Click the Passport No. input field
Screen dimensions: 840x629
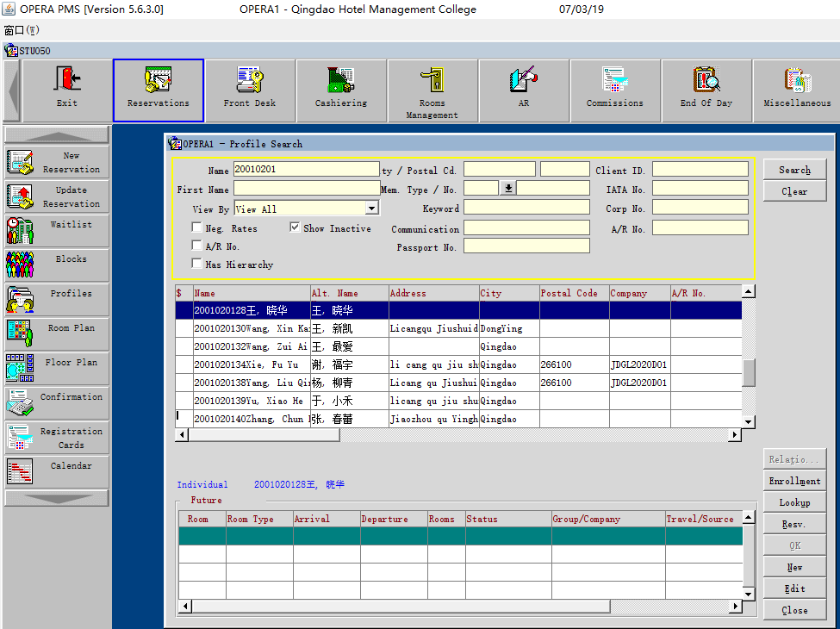coord(526,246)
